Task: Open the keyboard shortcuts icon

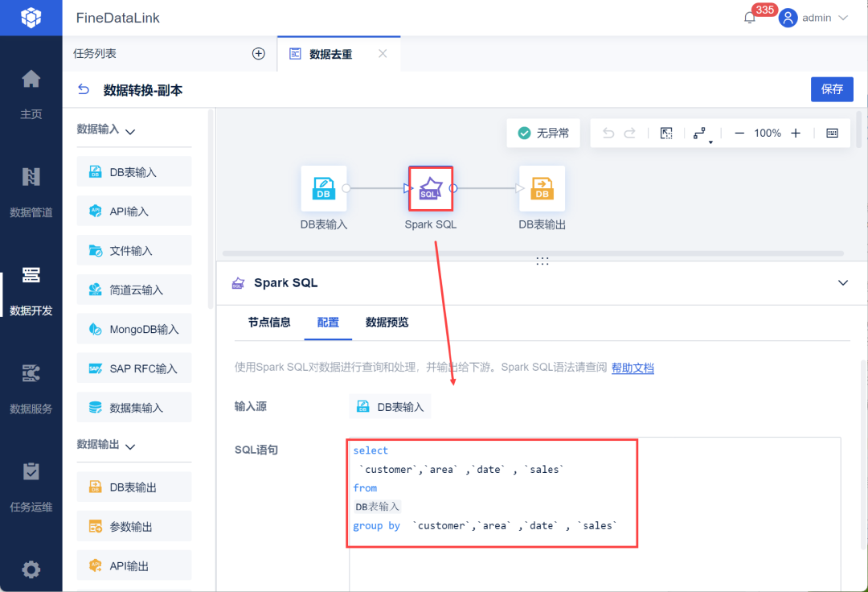Action: click(832, 133)
